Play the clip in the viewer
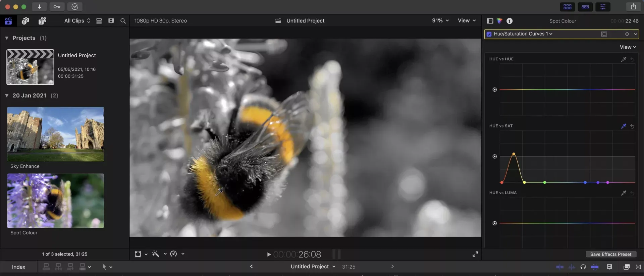This screenshot has height=276, width=644. tap(269, 255)
